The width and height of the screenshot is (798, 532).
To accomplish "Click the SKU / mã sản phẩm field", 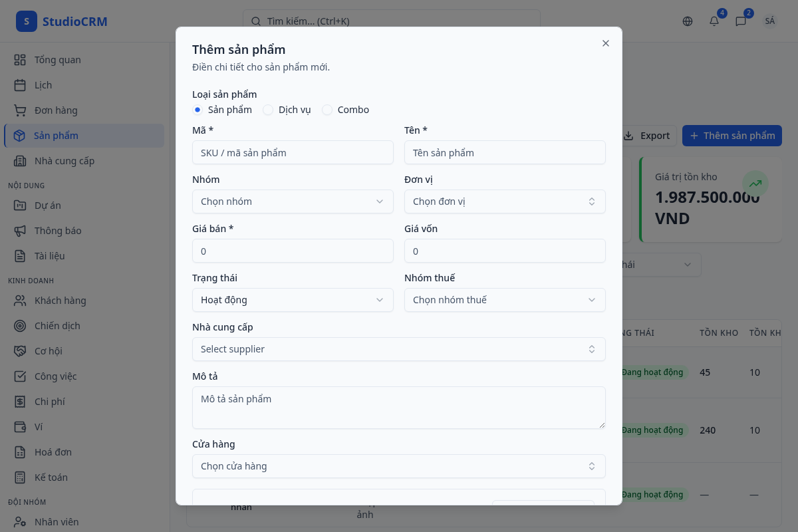I will (x=293, y=152).
